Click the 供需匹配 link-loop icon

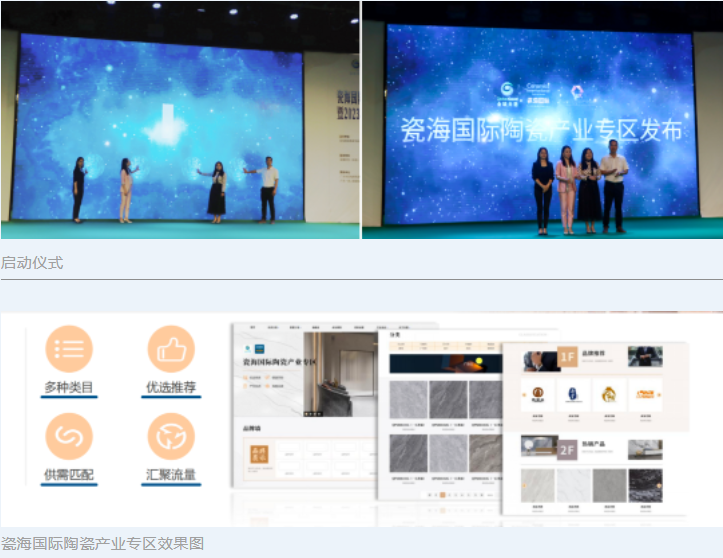(x=69, y=436)
